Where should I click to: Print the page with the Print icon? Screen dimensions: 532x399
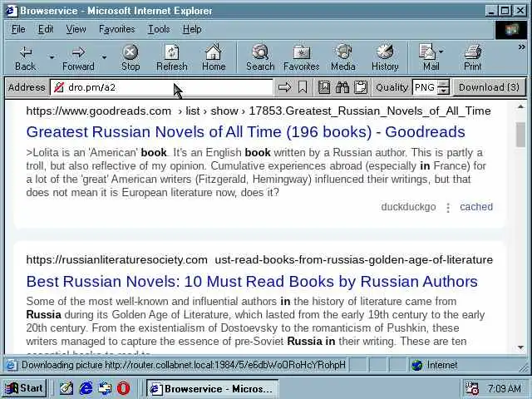coord(473,58)
